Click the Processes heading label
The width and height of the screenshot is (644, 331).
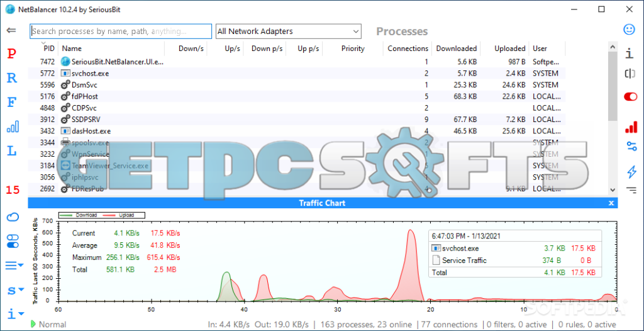pos(402,31)
